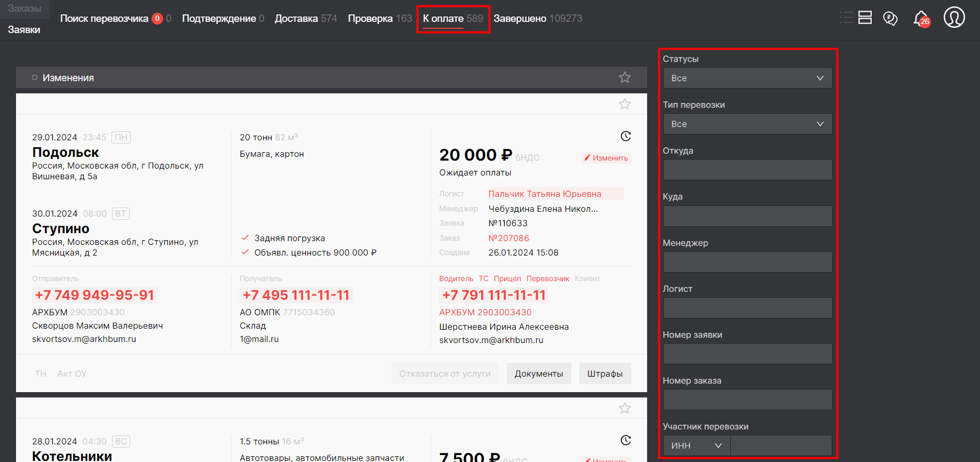Viewport: 980px width, 462px height.
Task: Click manager Чебуздина Елена Никол...
Action: click(x=543, y=209)
